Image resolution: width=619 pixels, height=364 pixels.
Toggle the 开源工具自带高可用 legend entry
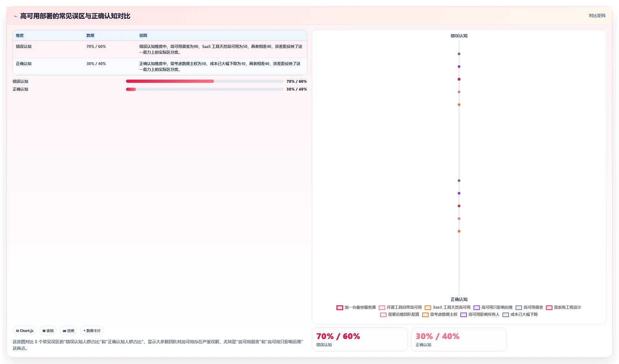400,307
